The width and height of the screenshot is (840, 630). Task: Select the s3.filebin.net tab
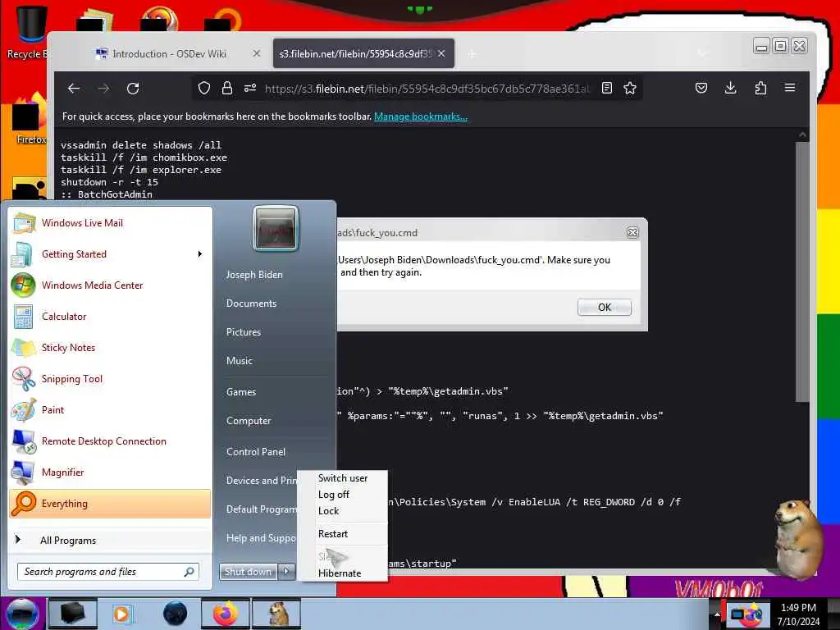click(x=355, y=53)
